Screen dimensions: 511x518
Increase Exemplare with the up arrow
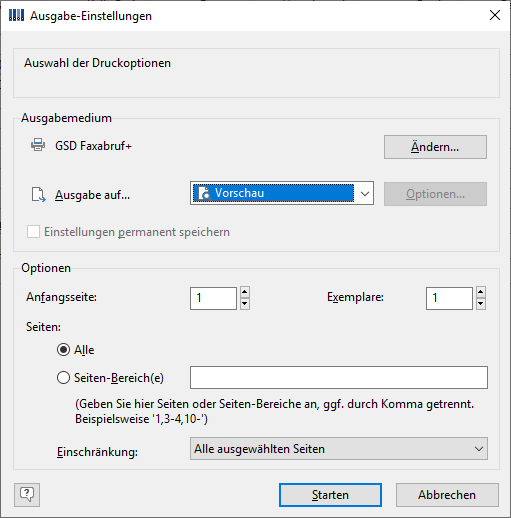(480, 292)
